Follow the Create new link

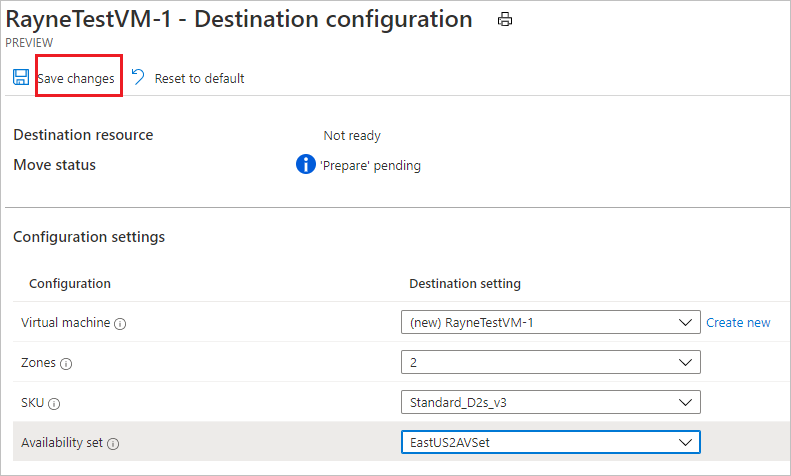coord(738,323)
